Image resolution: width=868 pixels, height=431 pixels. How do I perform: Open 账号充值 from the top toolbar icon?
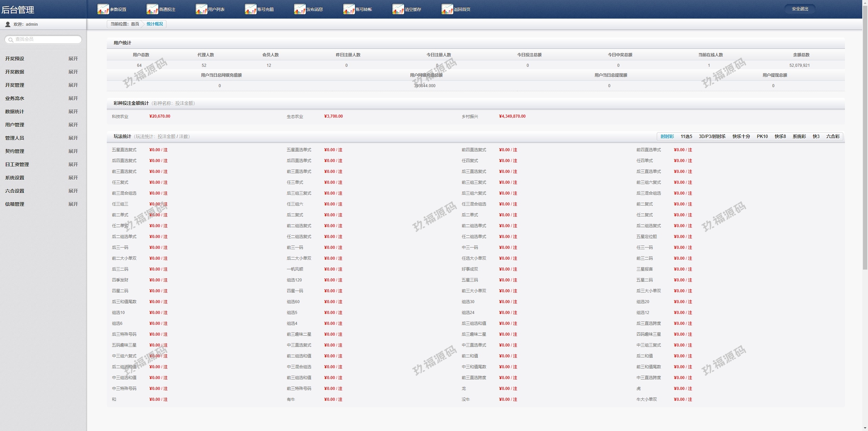point(251,9)
